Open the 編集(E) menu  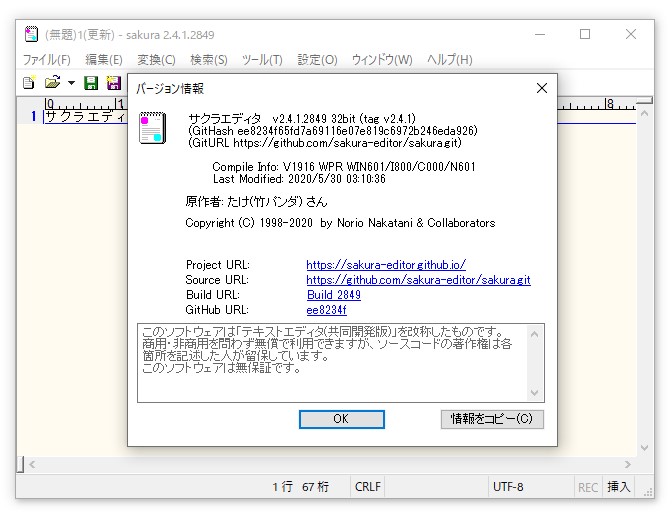click(x=104, y=60)
